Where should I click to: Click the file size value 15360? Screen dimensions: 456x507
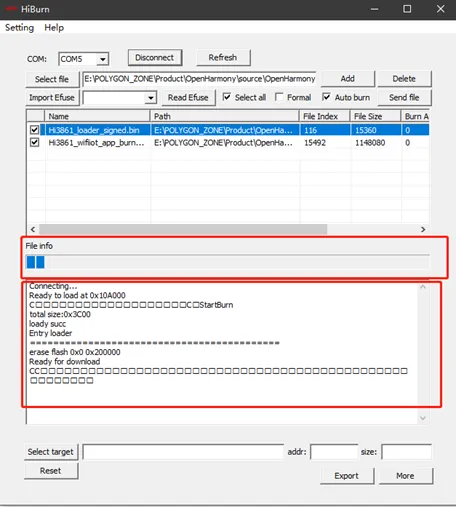366,130
